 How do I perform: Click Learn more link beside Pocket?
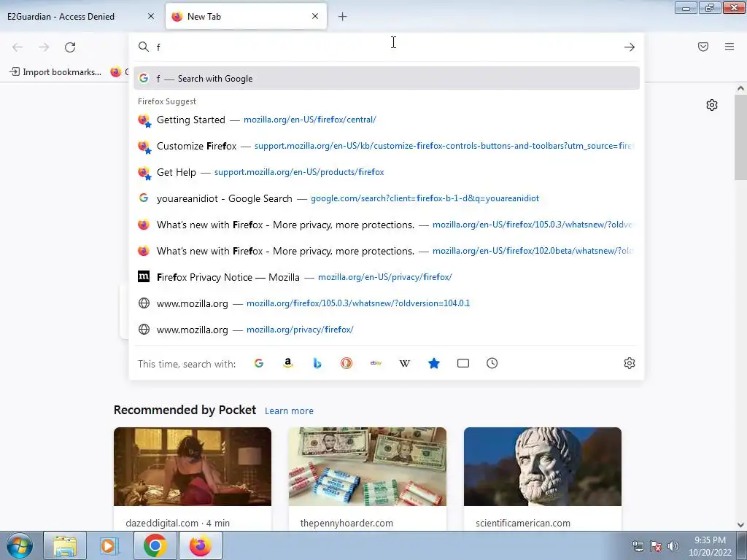click(x=289, y=411)
